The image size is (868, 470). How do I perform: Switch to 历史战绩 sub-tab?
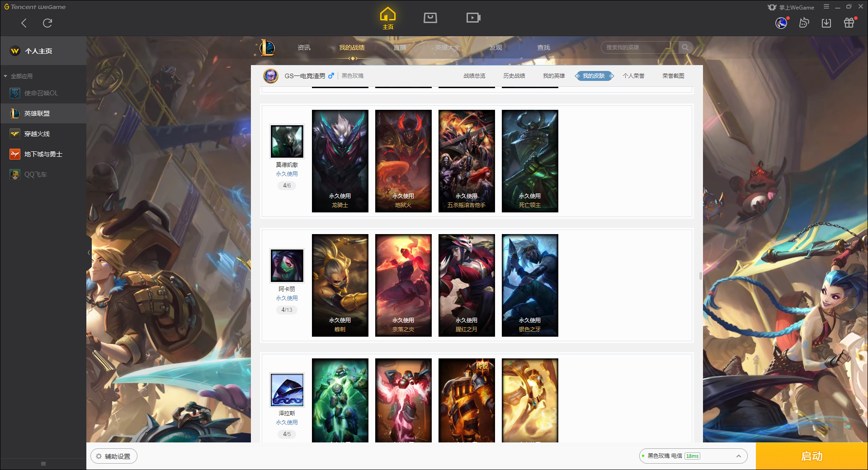click(514, 76)
